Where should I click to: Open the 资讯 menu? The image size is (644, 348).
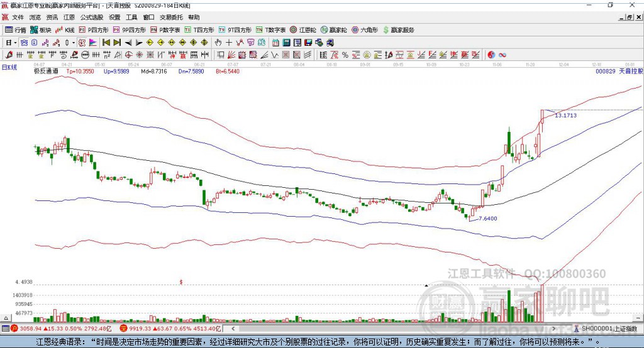(52, 17)
